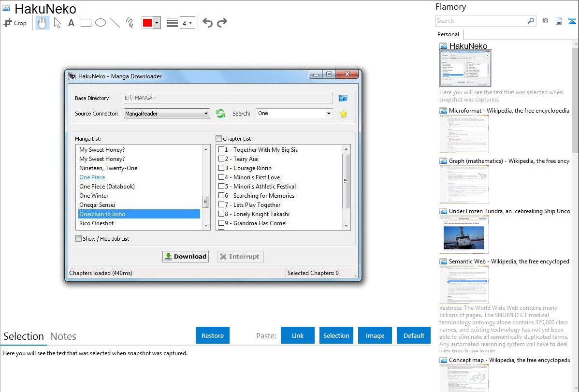The height and width of the screenshot is (392, 579).
Task: Select Nineteen, Twenty-One in Manga List
Action: coord(109,168)
